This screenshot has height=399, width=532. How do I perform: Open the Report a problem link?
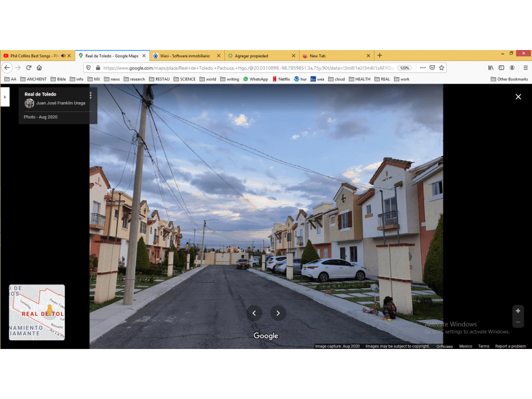click(510, 346)
